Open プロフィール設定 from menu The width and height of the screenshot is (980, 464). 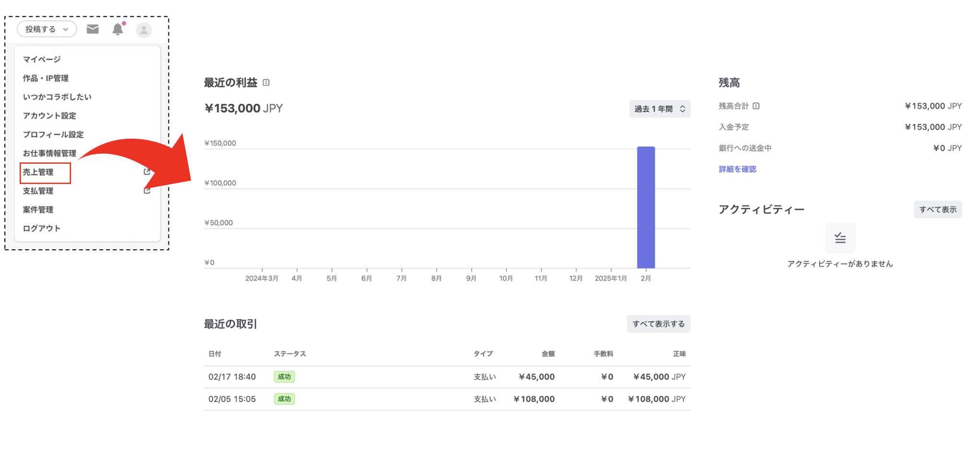click(x=53, y=134)
